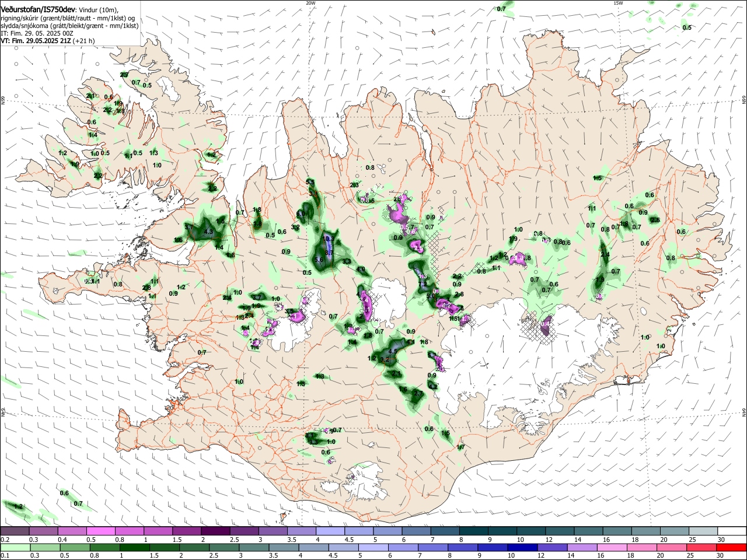Image resolution: width=747 pixels, height=560 pixels.
Task: Click the steel-blue 6 swatch in the snow legend row
Action: point(416,531)
